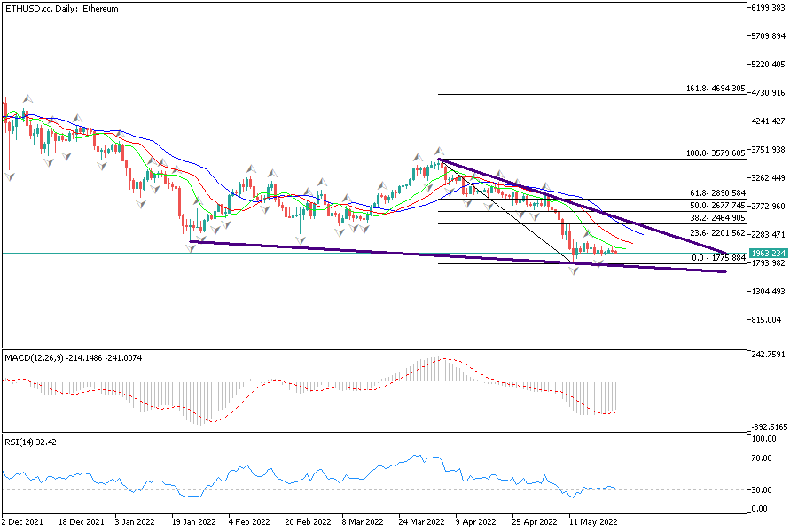Click the RSI 70.00 level axis label
Viewport: 798px width, 532px height.
[762, 458]
